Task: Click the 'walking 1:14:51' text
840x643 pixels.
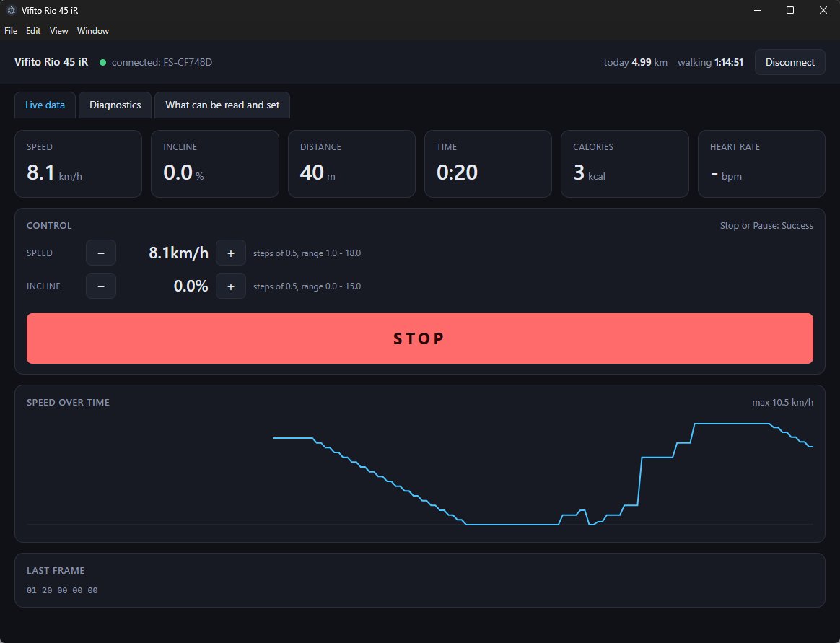Action: coord(710,62)
